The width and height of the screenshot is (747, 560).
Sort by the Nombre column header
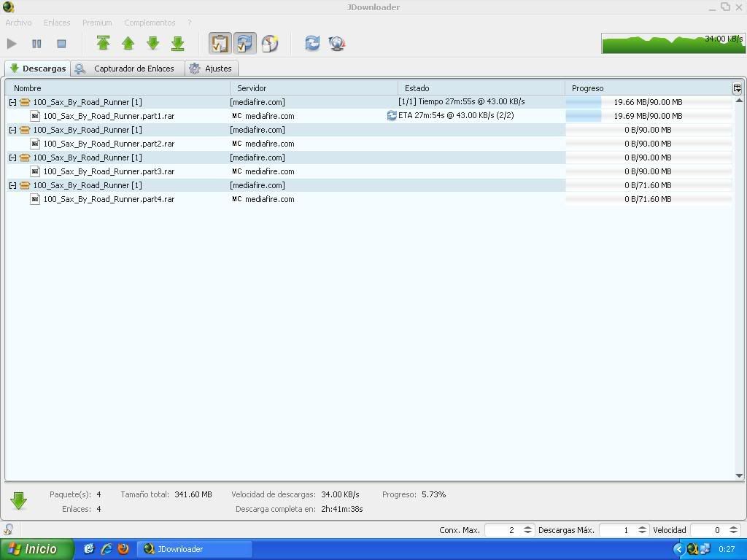pos(117,88)
